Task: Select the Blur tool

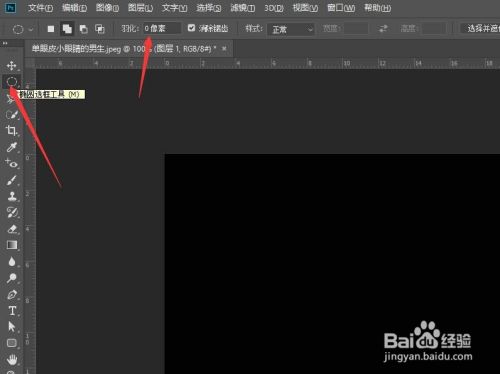Action: [x=12, y=262]
